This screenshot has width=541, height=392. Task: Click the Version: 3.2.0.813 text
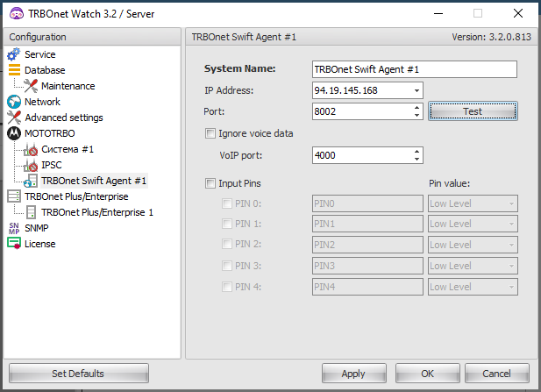click(491, 37)
